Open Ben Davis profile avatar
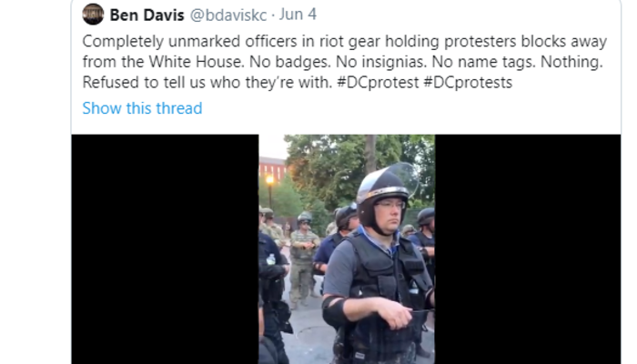The image size is (637, 364). click(x=93, y=15)
